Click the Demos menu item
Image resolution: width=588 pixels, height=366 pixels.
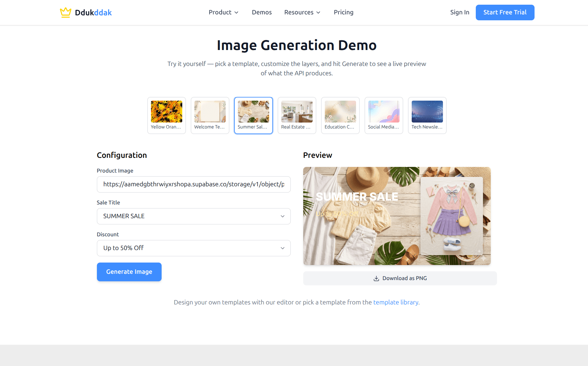pos(262,12)
